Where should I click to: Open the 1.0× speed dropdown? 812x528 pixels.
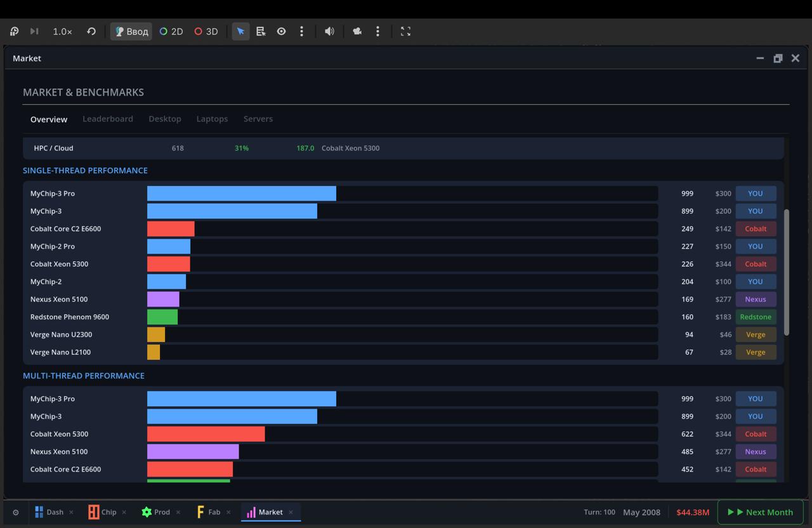(62, 31)
